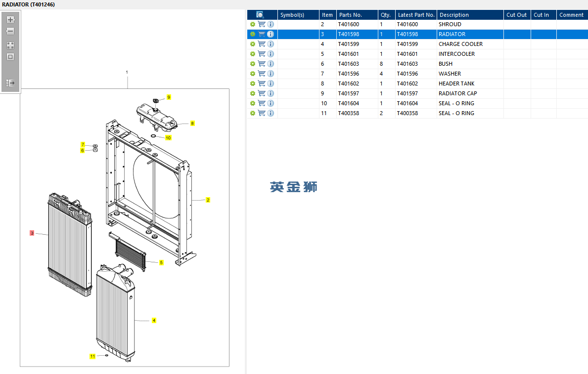
Task: Click the fit-to-window square icon
Action: click(x=10, y=57)
